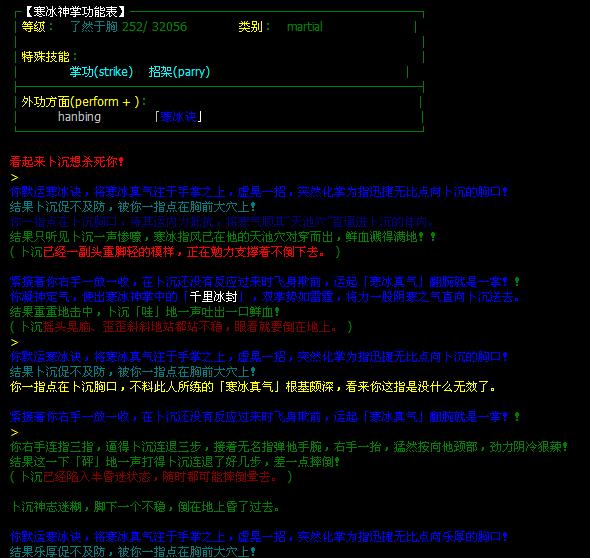Click the hanbing perform command
This screenshot has height=558, width=590.
79,117
